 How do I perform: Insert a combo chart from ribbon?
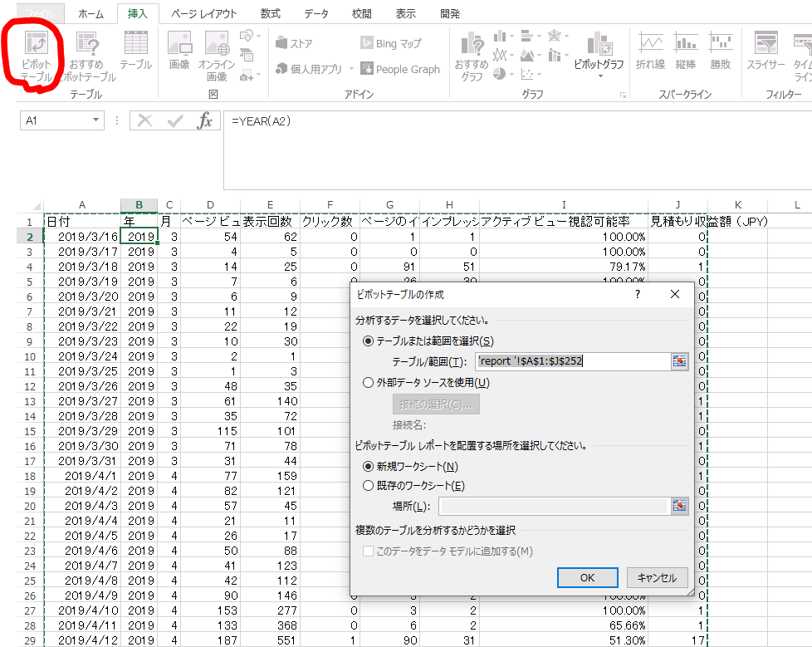click(555, 55)
